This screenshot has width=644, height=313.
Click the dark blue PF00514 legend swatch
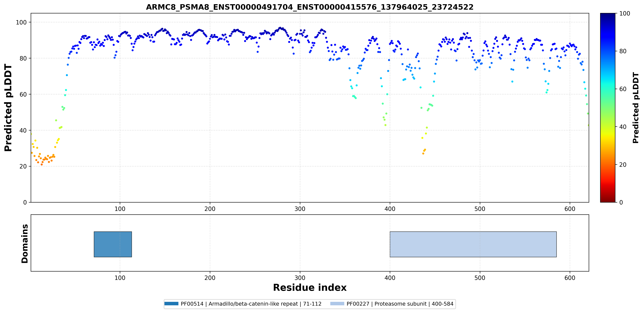(x=171, y=304)
